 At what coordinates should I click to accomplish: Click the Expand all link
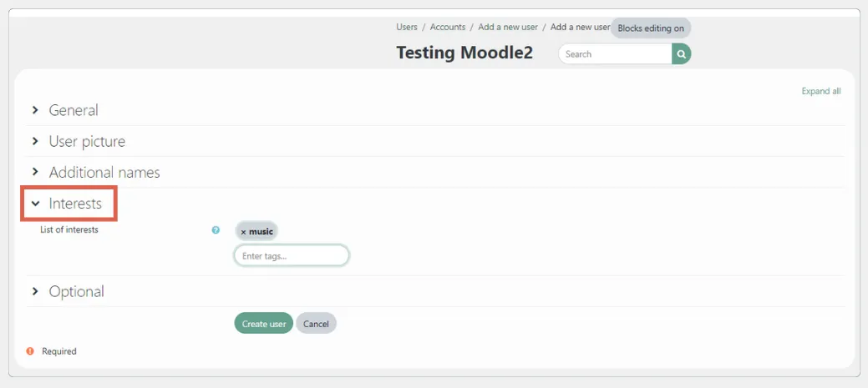point(821,91)
